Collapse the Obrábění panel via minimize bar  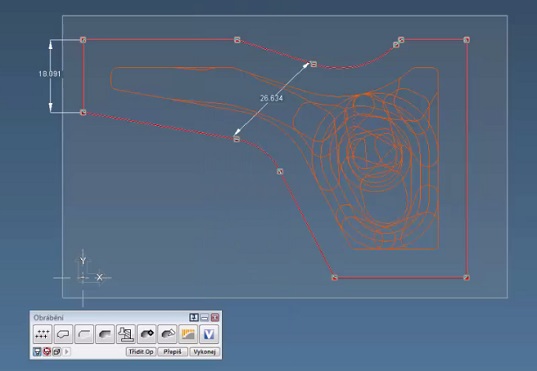(x=204, y=318)
